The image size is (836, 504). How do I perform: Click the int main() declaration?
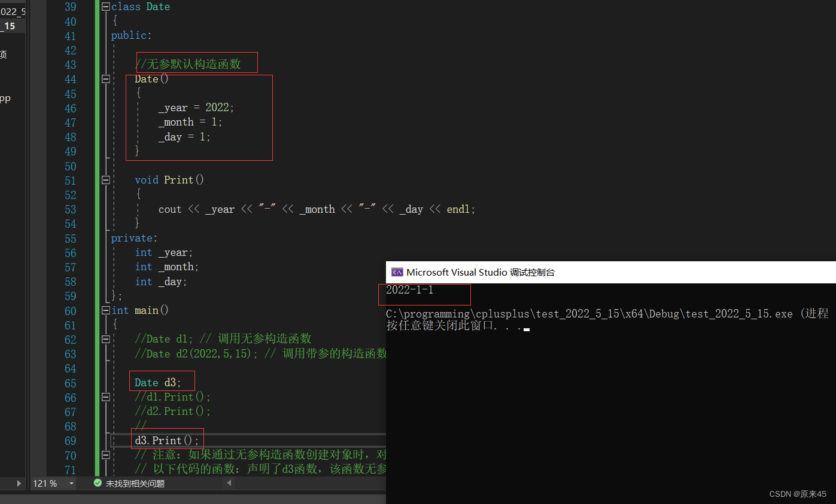coord(140,310)
